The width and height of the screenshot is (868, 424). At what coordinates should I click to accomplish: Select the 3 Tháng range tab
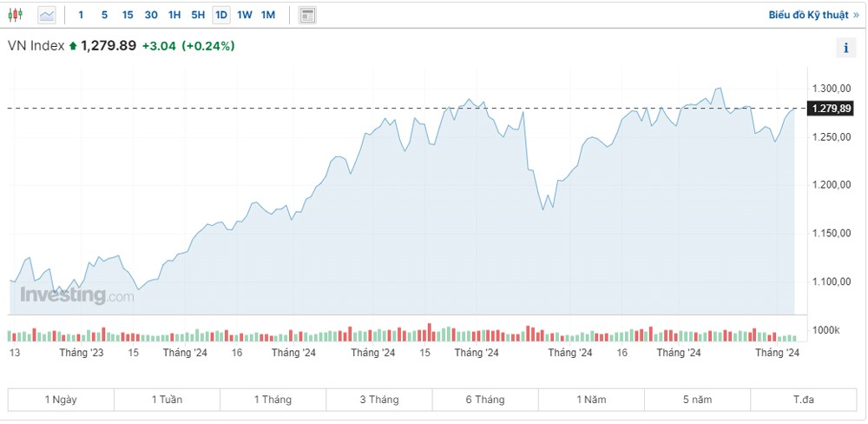[379, 400]
